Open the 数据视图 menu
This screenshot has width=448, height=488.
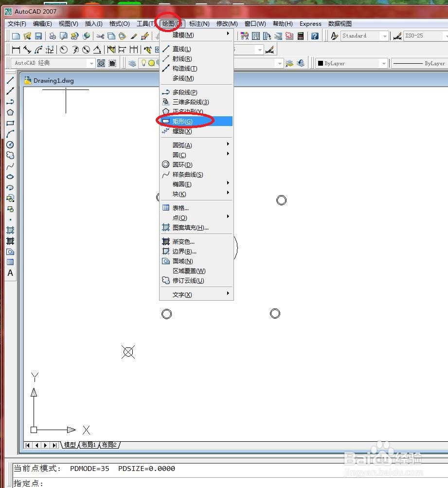pyautogui.click(x=340, y=24)
